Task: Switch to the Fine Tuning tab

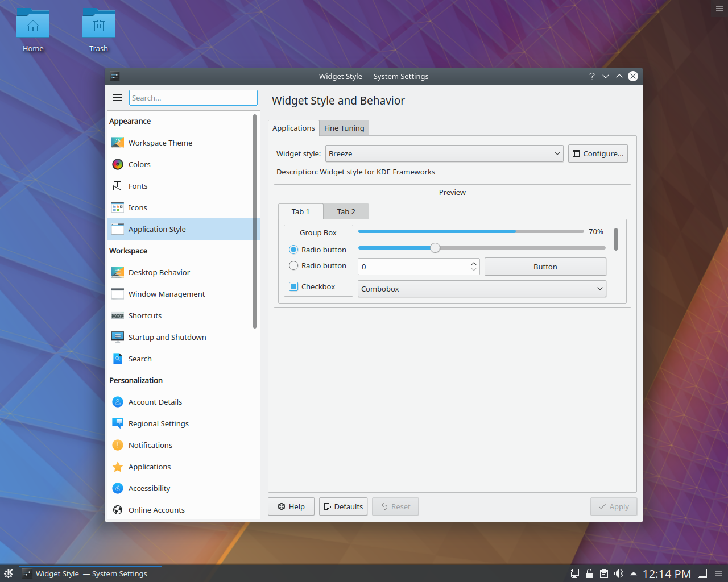Action: coord(344,128)
